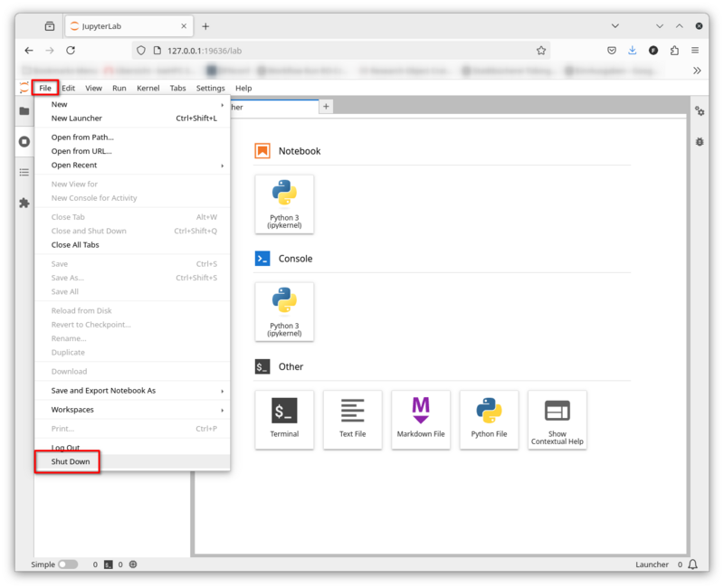Image resolution: width=724 pixels, height=588 pixels.
Task: Open the View menu
Action: [94, 88]
